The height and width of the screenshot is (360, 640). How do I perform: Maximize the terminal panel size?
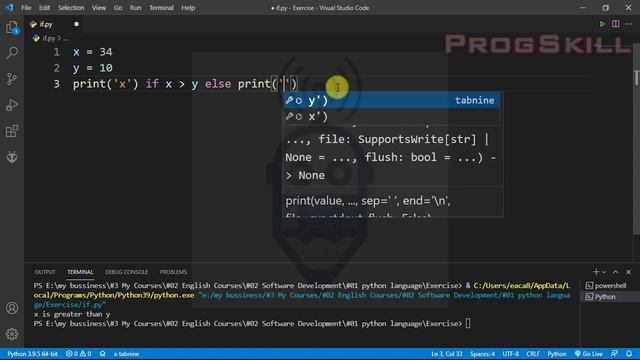[616, 272]
